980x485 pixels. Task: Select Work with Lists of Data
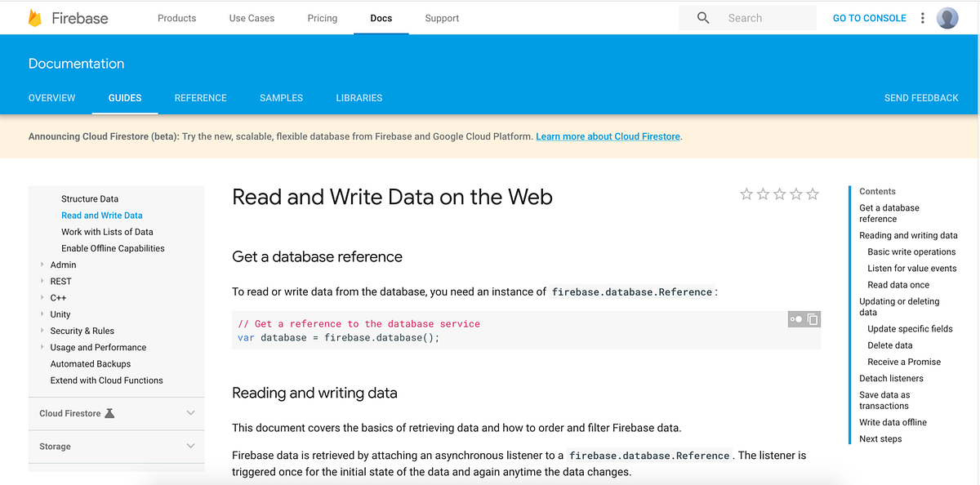109,231
